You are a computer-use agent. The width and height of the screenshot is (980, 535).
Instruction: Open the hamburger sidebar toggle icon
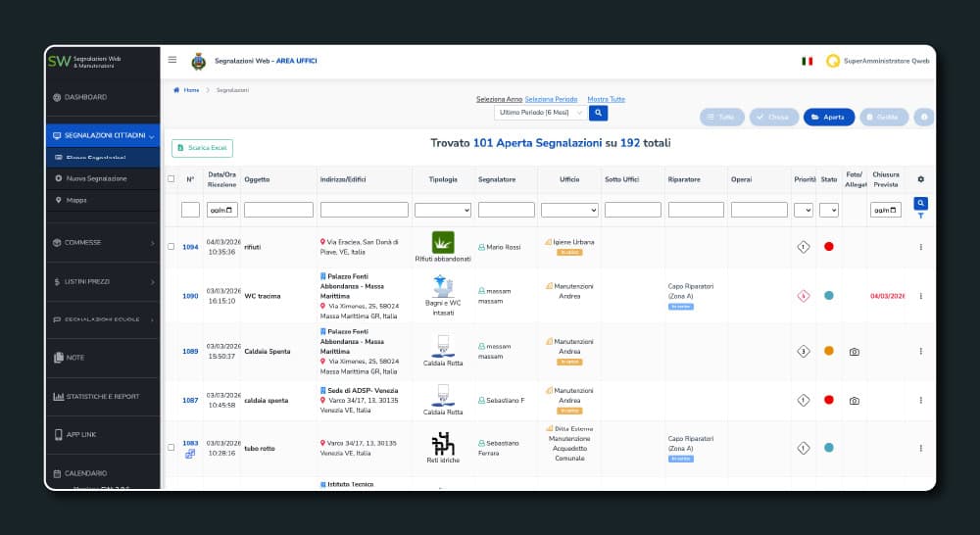172,60
